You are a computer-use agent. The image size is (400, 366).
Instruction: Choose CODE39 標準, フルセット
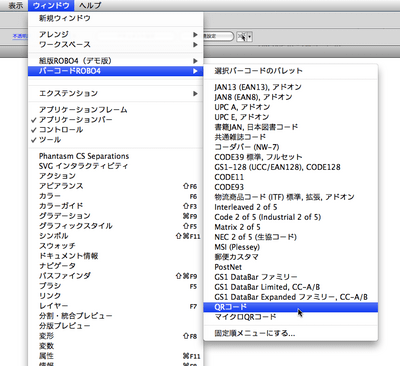[291, 157]
